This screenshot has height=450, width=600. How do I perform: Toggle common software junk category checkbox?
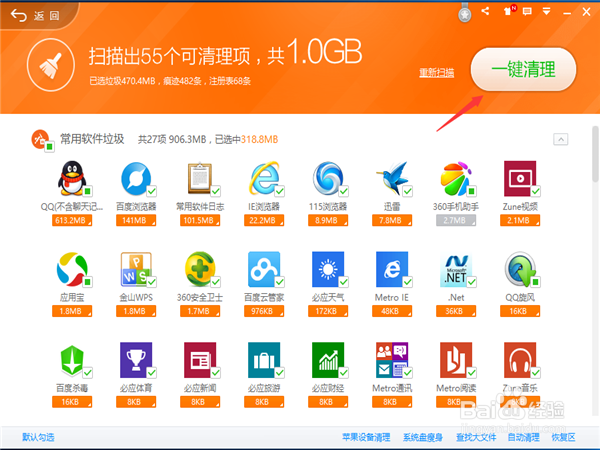click(x=49, y=147)
